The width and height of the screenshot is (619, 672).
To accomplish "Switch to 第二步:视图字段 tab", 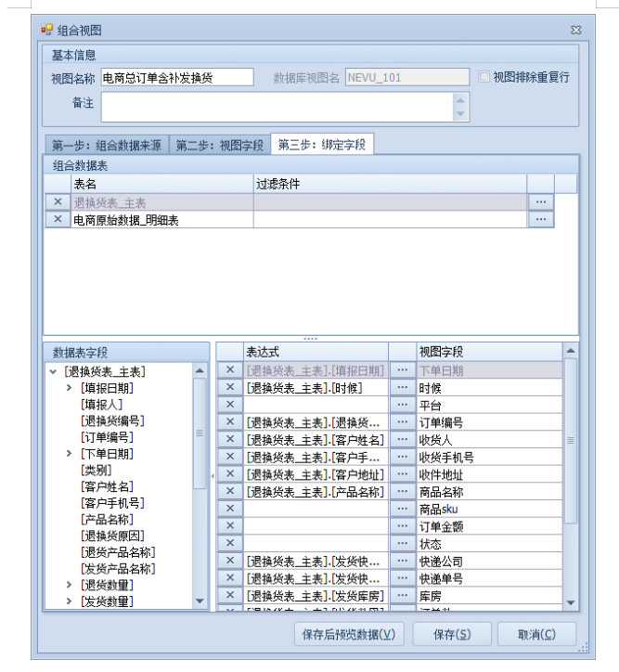I will pos(222,144).
